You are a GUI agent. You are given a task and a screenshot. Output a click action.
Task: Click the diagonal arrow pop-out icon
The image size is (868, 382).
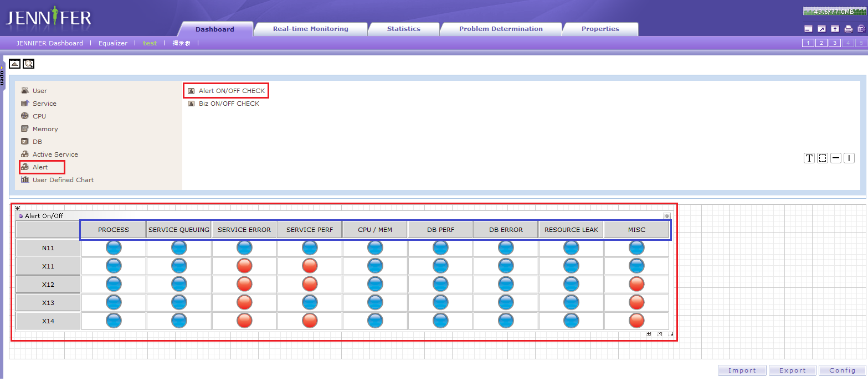tap(821, 29)
